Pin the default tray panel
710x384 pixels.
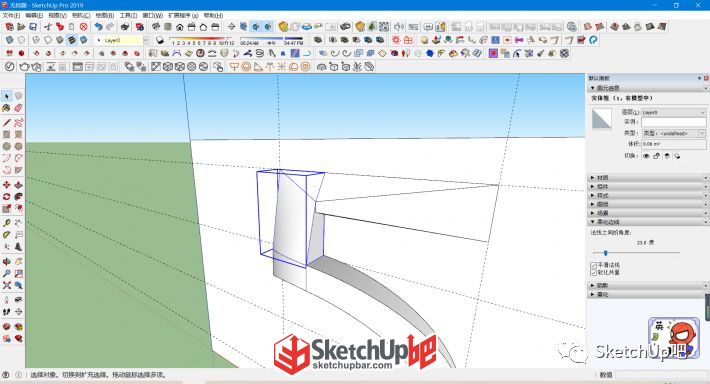click(700, 78)
